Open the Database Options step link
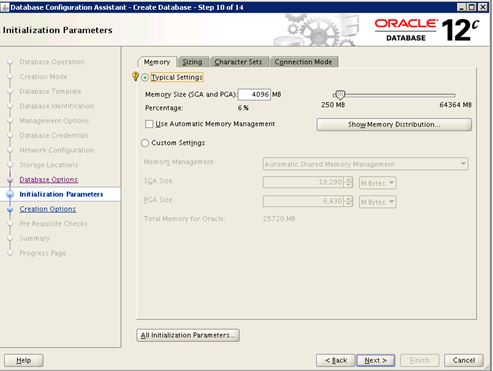The width and height of the screenshot is (493, 371). (x=49, y=180)
